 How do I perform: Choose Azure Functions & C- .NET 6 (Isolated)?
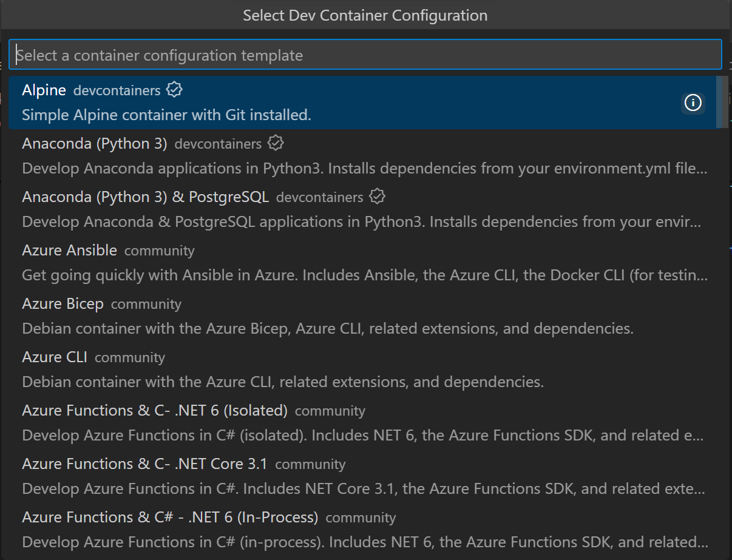click(x=154, y=410)
